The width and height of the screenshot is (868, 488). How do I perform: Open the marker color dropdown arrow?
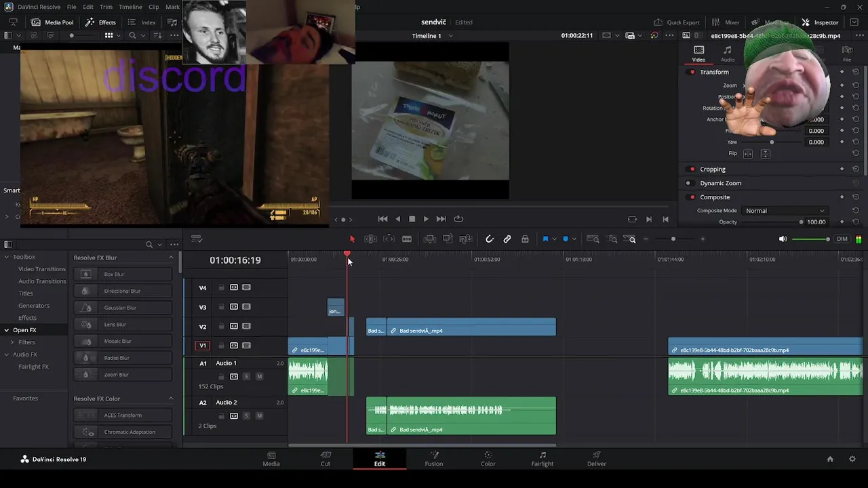574,239
